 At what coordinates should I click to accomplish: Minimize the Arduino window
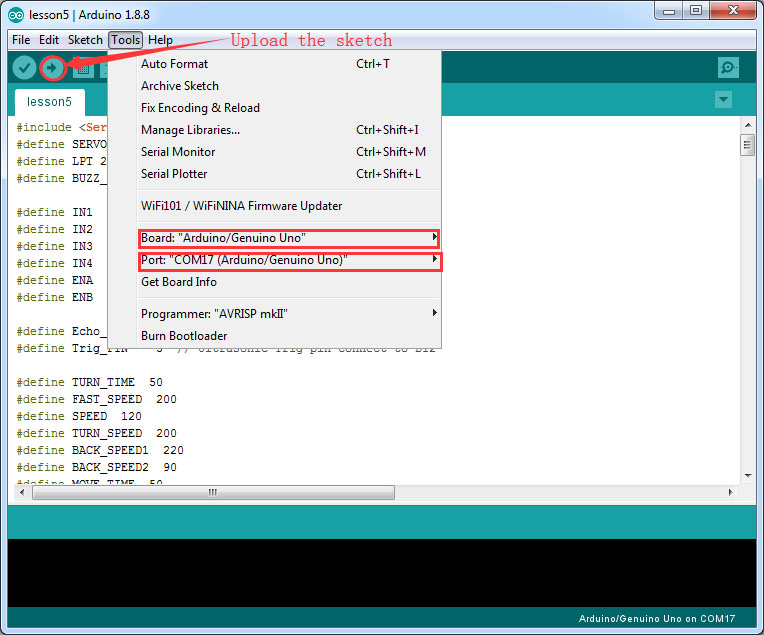(x=669, y=11)
